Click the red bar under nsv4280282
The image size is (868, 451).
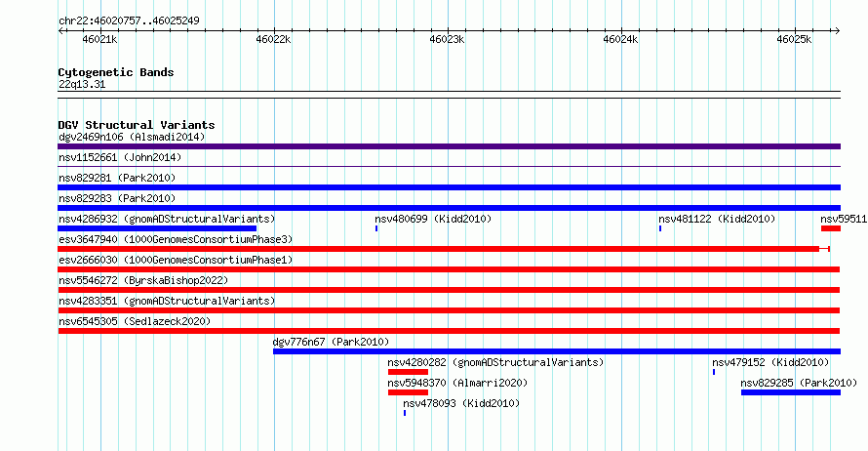point(408,372)
